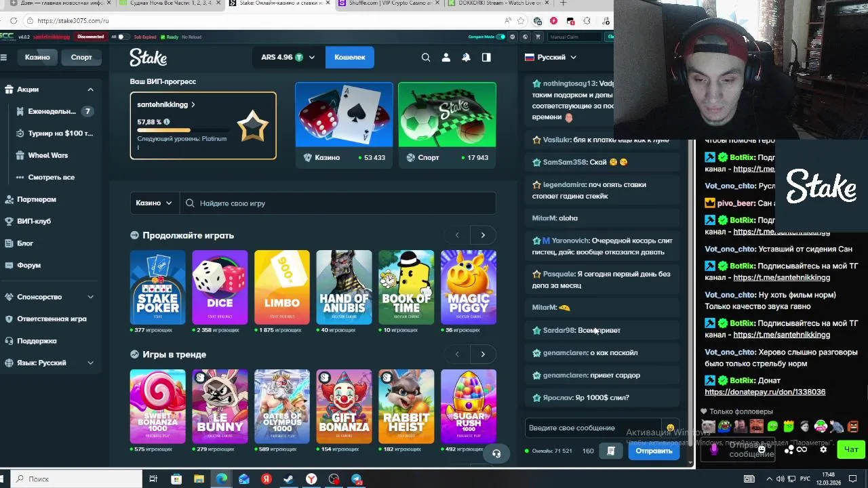Click the green Чат button
This screenshot has height=488, width=868.
(x=851, y=449)
